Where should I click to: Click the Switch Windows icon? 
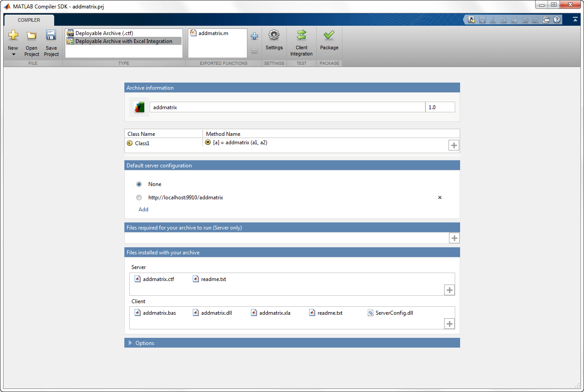(546, 20)
